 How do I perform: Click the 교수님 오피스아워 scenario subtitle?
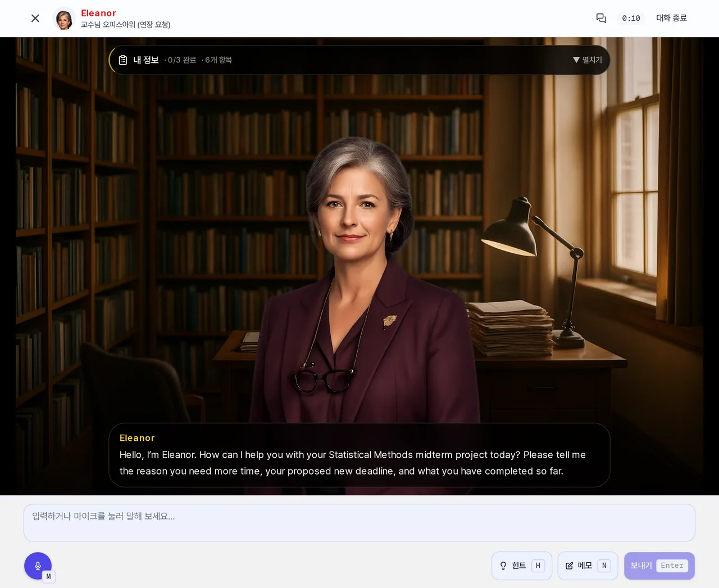(125, 25)
